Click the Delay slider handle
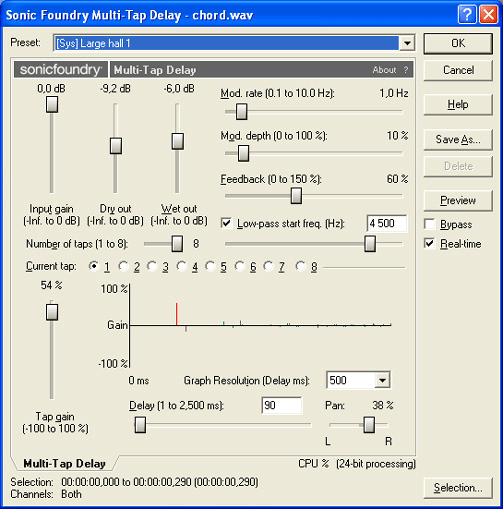Viewport: 503px width, 509px height. tap(140, 425)
